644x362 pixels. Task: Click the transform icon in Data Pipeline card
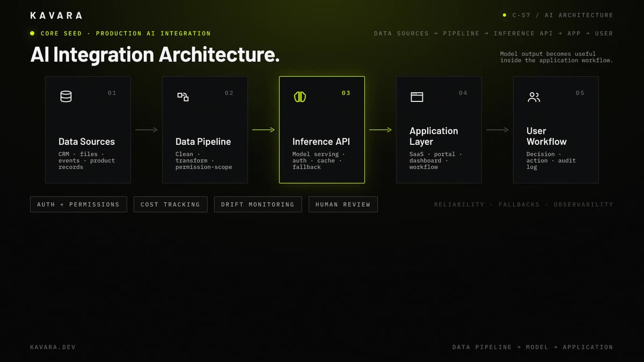(183, 97)
